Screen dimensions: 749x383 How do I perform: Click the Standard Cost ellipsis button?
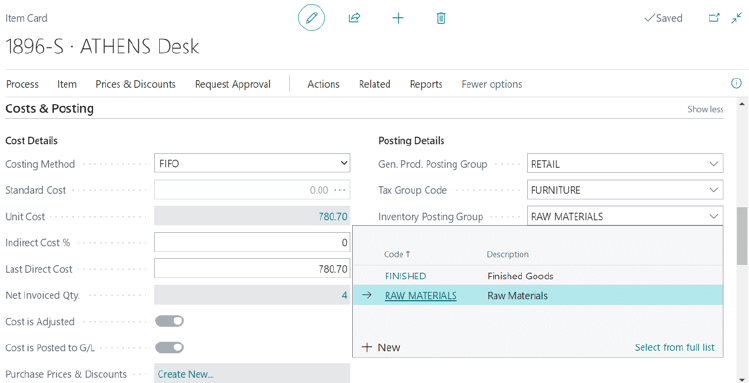point(340,190)
